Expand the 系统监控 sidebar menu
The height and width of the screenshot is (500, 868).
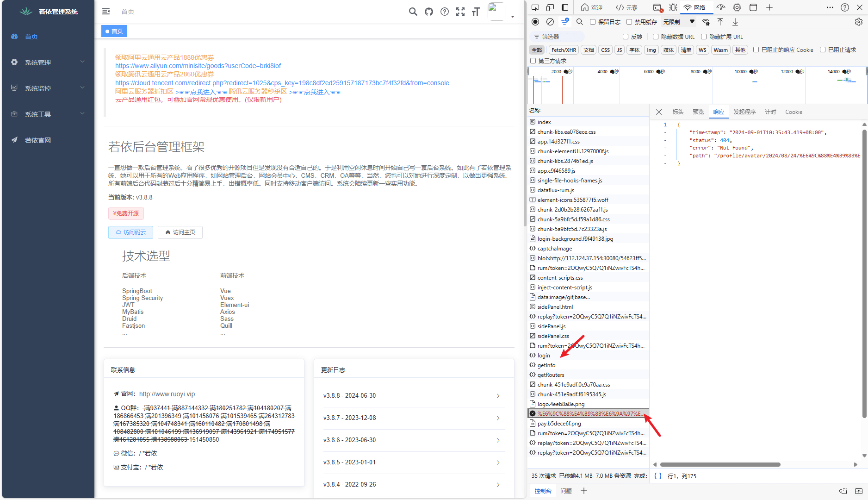(x=48, y=88)
